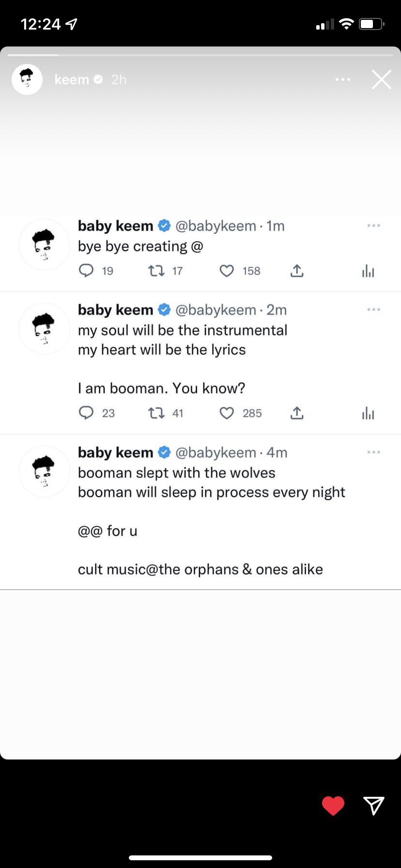
Task: Open story options three-dot menu
Action: 342,79
